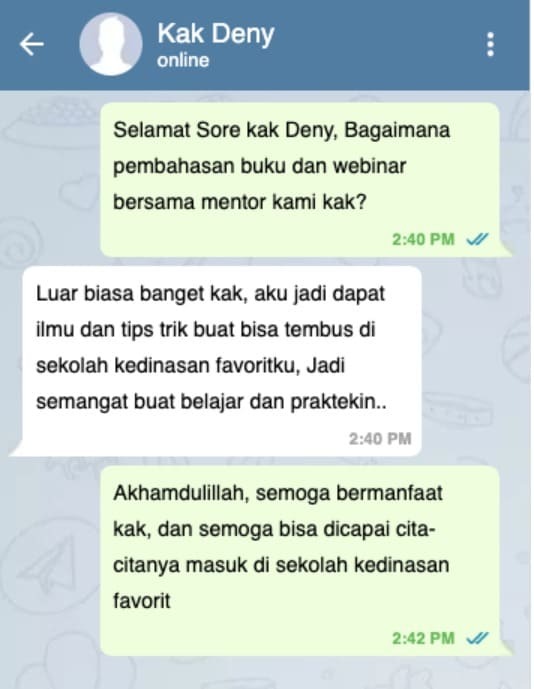Viewport: 534px width, 689px height.
Task: Click the 2:40 PM timestamp on received message
Action: [x=380, y=439]
